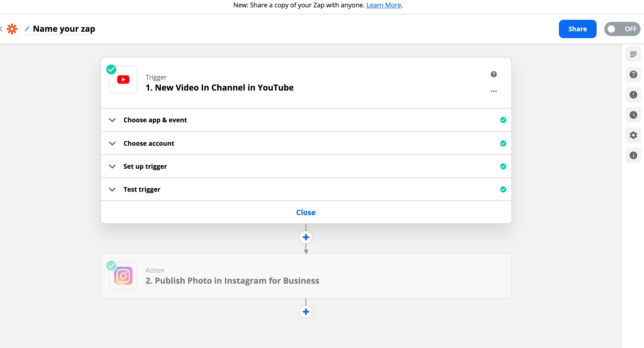Expand the Choose app & event section
Image resolution: width=644 pixels, height=348 pixels.
(x=155, y=120)
